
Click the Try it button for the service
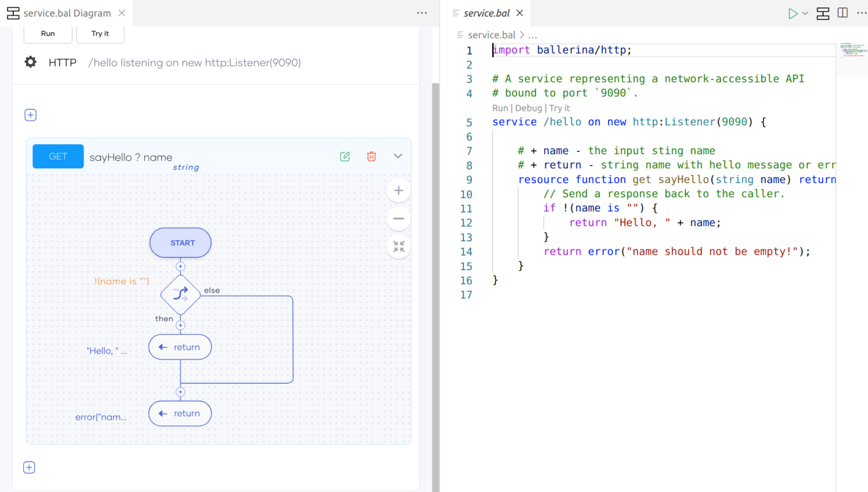coord(100,33)
